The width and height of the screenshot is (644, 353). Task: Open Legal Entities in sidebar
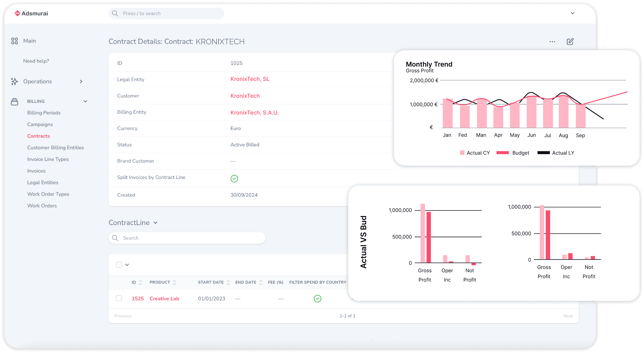click(x=43, y=182)
